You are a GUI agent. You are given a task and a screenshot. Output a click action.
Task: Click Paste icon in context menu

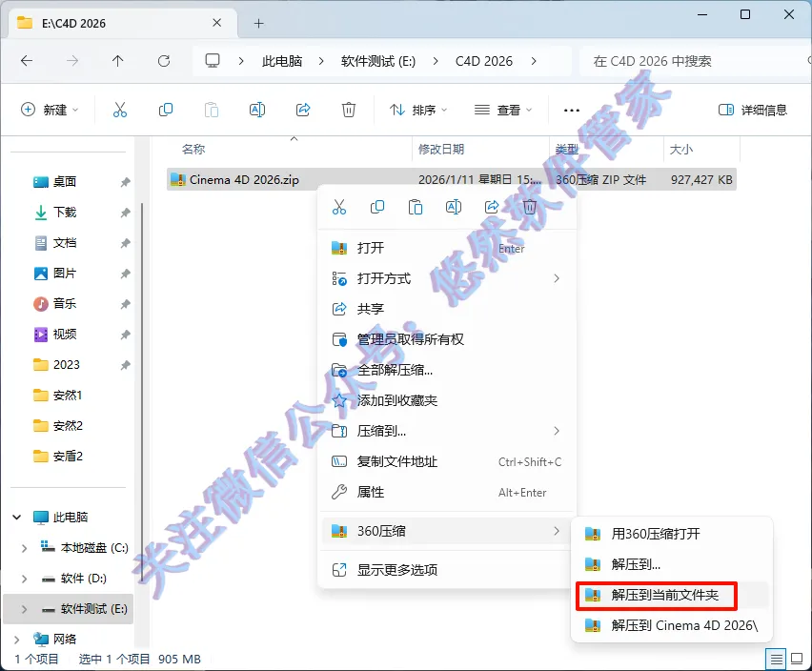pos(416,207)
